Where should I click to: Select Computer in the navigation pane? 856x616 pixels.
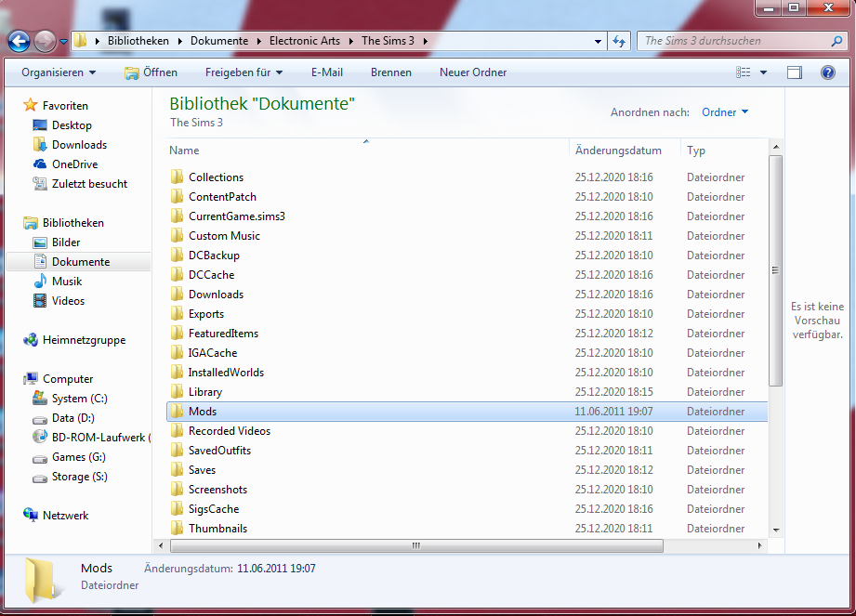tap(68, 379)
